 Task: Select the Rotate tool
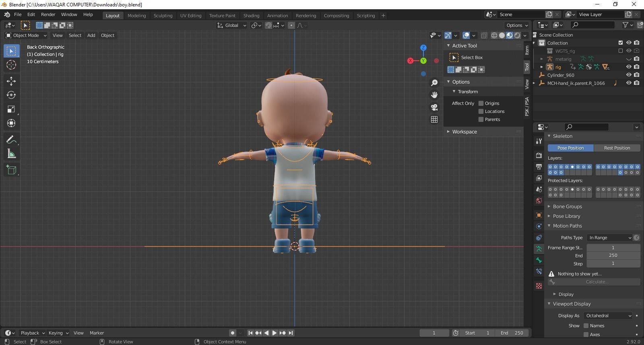click(x=11, y=95)
